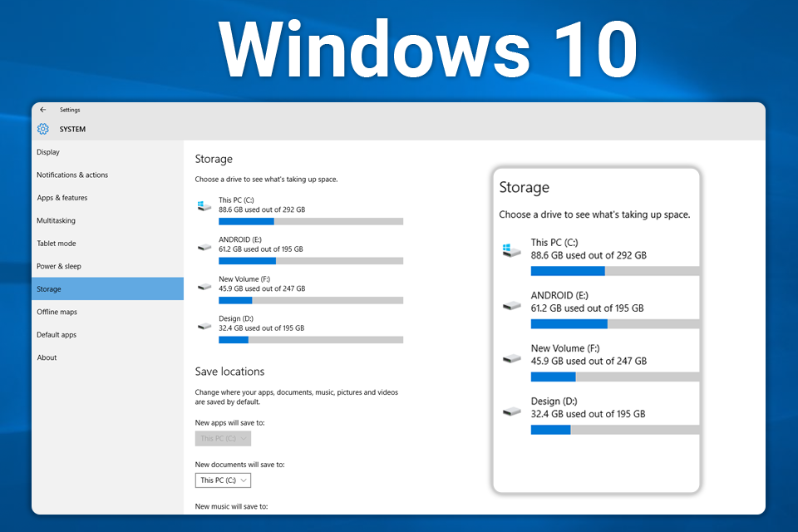This screenshot has height=532, width=798.
Task: Click "New documents will save to:" label
Action: pyautogui.click(x=239, y=465)
